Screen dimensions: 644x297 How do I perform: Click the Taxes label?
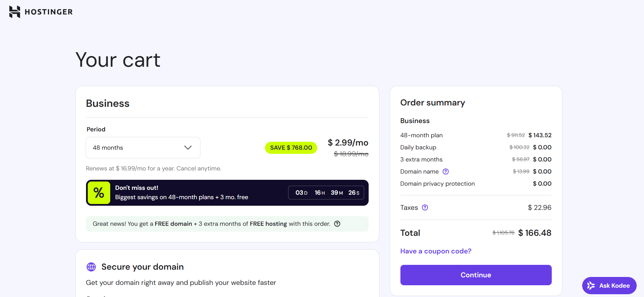[x=409, y=207]
